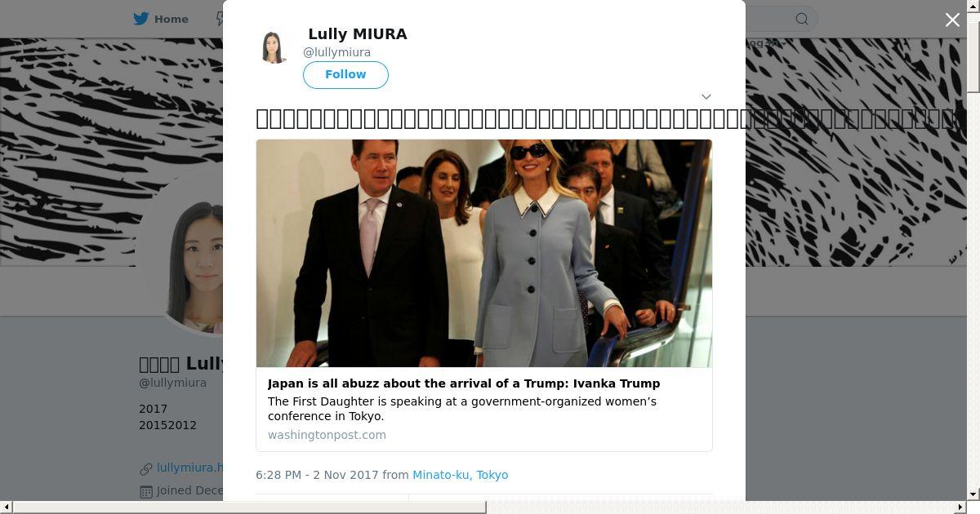
Task: Open Lully MIURA's avatar in tweet header
Action: [x=273, y=47]
